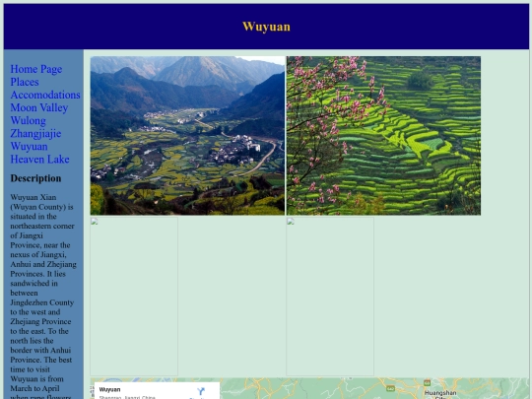Image resolution: width=532 pixels, height=399 pixels.
Task: Click the Wuyuan sidebar link
Action: pyautogui.click(x=30, y=147)
